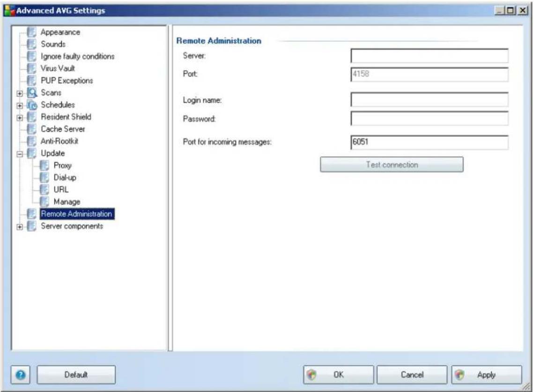
Task: Click the Appearance page icon
Action: click(31, 32)
